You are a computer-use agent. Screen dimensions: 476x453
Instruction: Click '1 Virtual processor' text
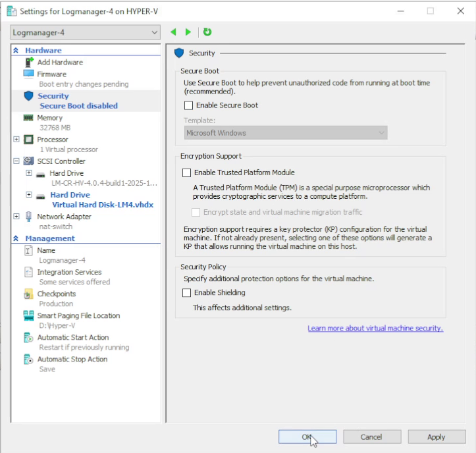[x=69, y=149]
